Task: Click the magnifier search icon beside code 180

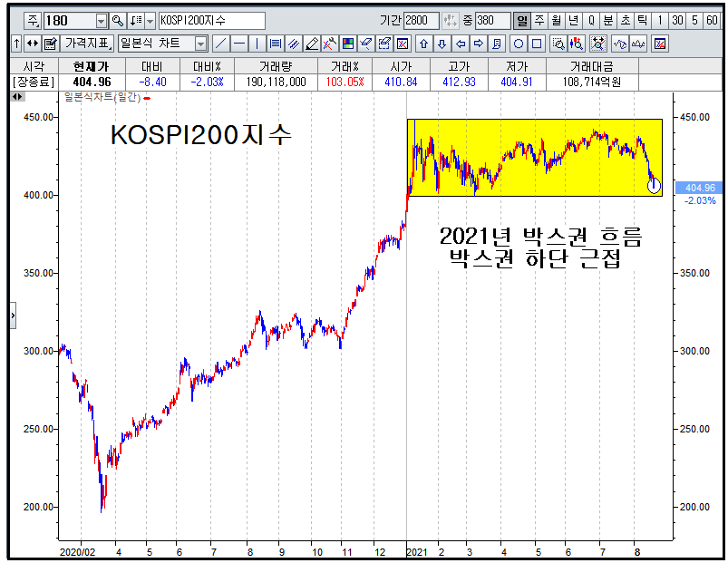Action: pyautogui.click(x=117, y=21)
